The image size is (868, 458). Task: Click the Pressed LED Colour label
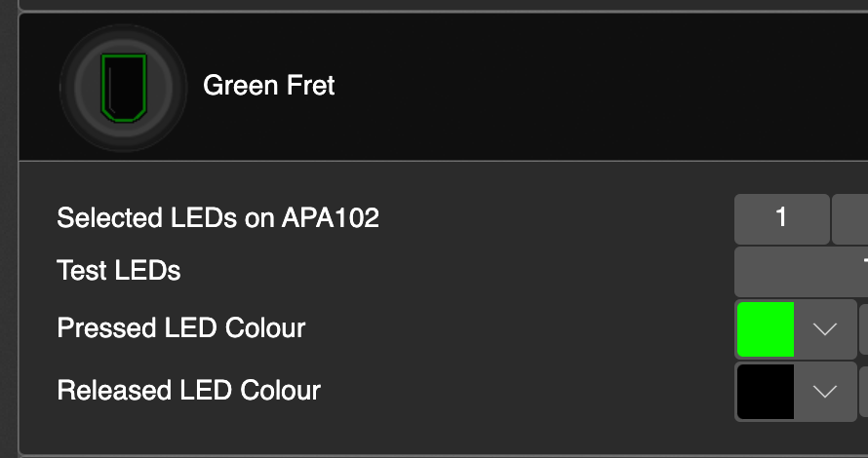pyautogui.click(x=181, y=328)
